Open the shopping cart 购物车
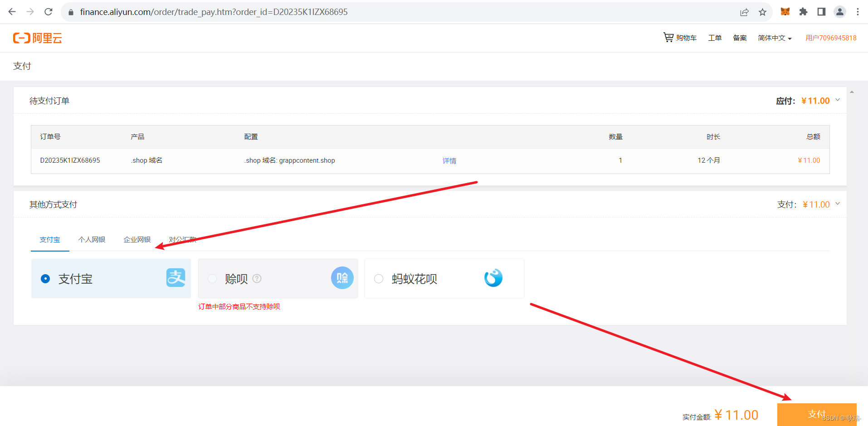The width and height of the screenshot is (868, 426). (680, 38)
